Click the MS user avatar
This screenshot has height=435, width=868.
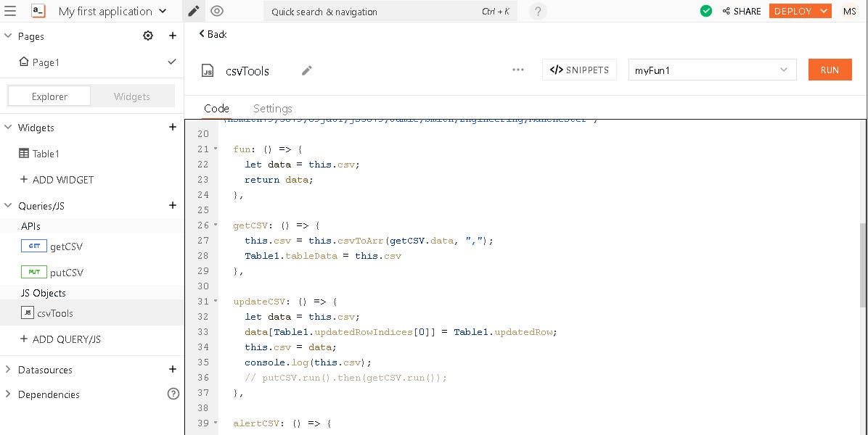(849, 11)
